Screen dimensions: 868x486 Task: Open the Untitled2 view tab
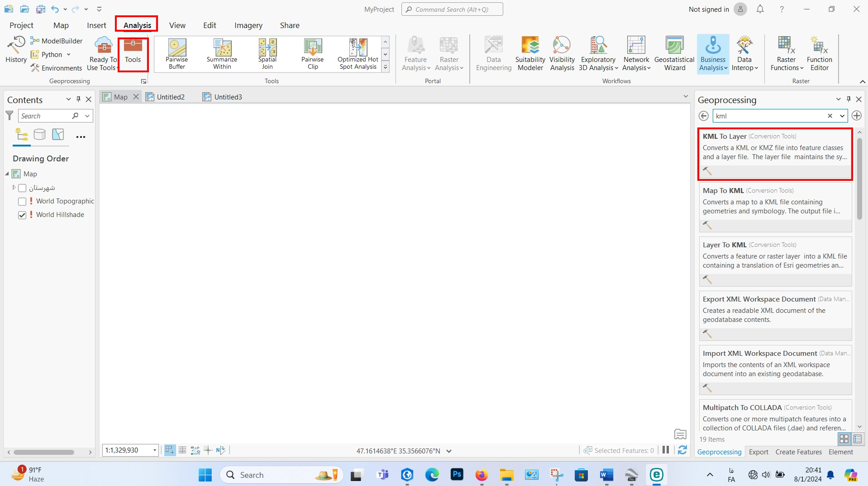pos(165,97)
